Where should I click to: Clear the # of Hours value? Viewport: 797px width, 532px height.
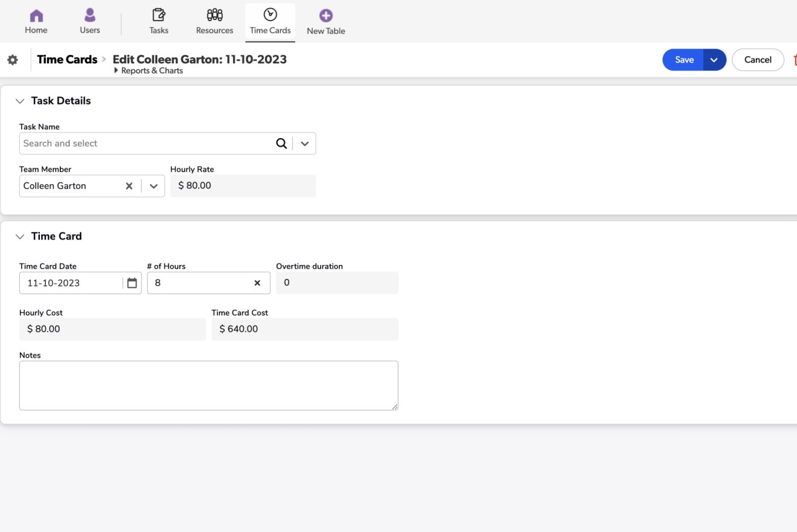257,283
